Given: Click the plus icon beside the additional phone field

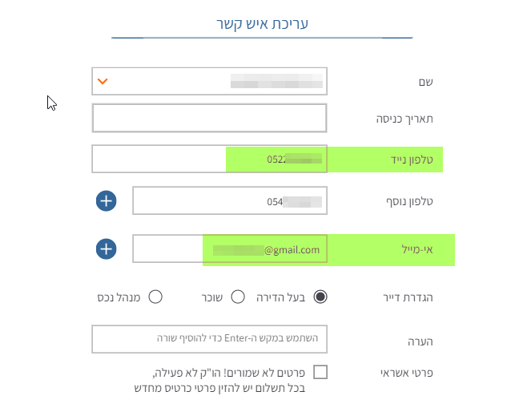Looking at the screenshot, I should coord(107,201).
